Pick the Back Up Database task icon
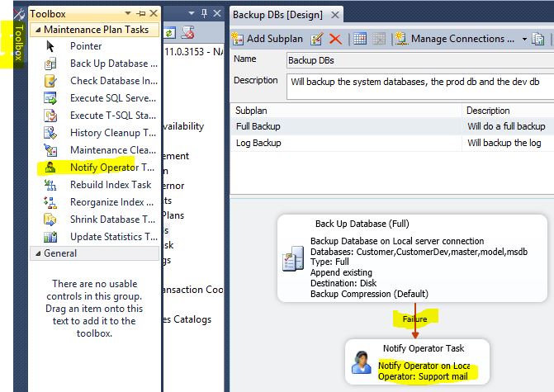Viewport: 554px width, 392px height. coord(51,64)
